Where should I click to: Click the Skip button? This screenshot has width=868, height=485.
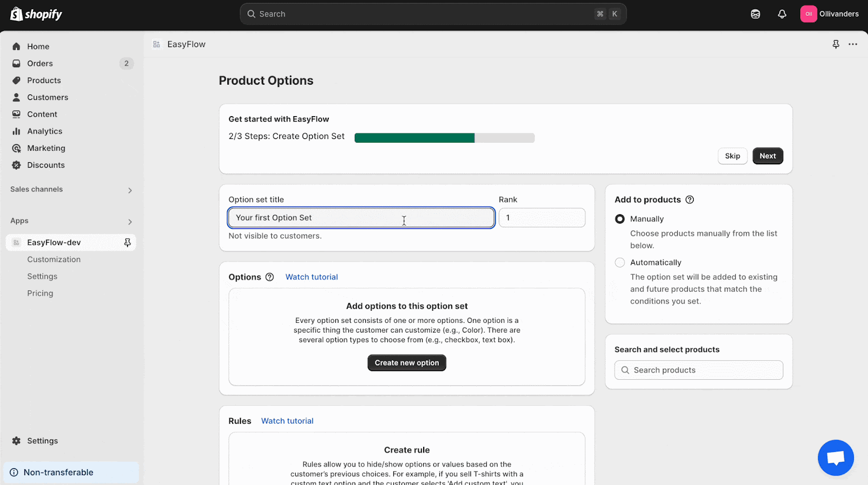(x=732, y=156)
